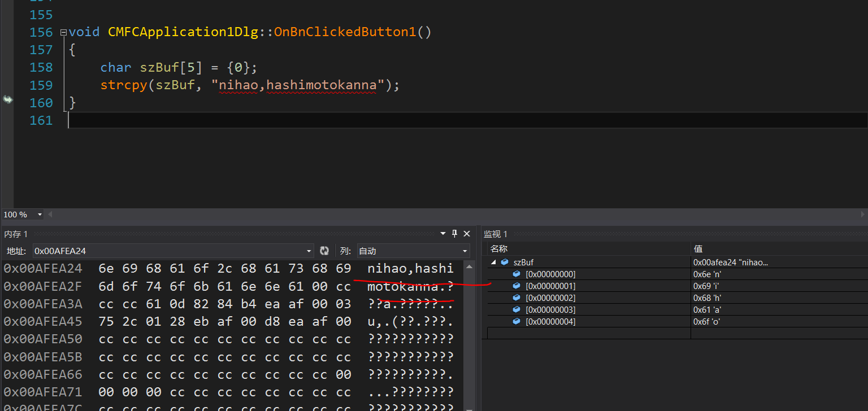This screenshot has height=411, width=868.
Task: Click memory address 0x00AFEA2F row
Action: coord(43,286)
